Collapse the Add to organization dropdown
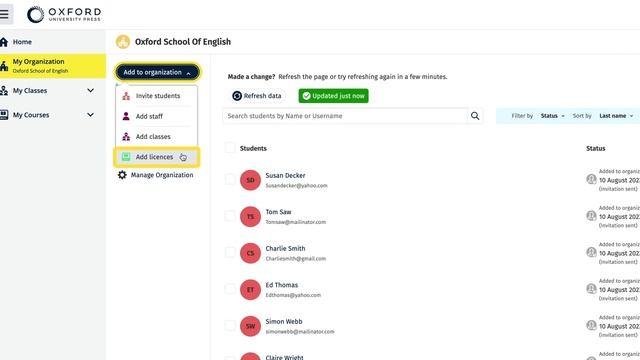This screenshot has height=360, width=640. click(157, 72)
